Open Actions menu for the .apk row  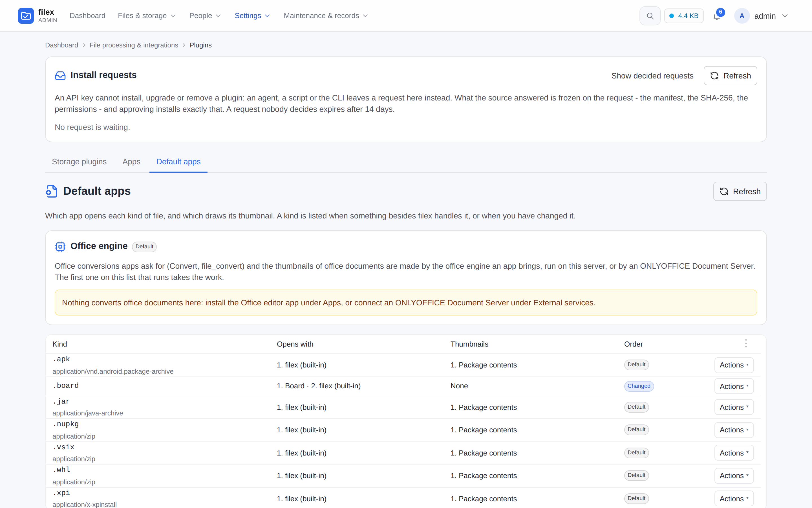coord(734,365)
